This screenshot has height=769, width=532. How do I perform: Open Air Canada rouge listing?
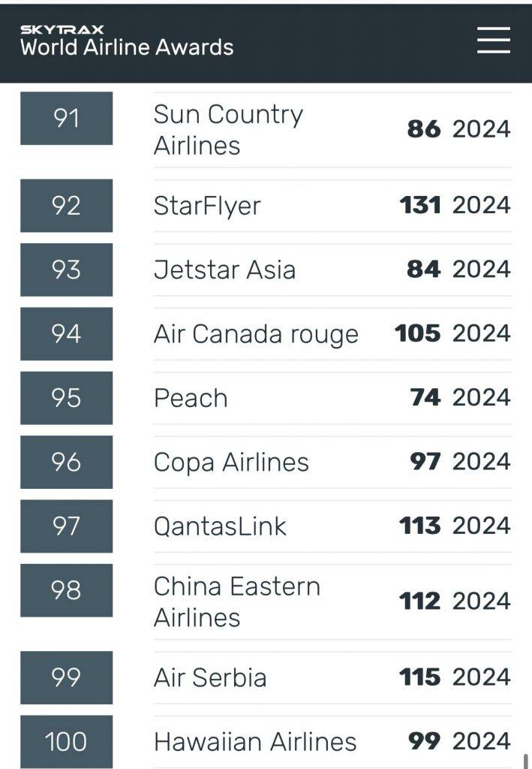tap(256, 334)
